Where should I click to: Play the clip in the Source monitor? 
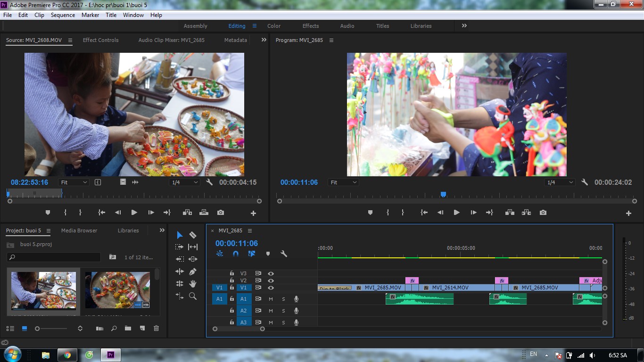click(x=134, y=213)
